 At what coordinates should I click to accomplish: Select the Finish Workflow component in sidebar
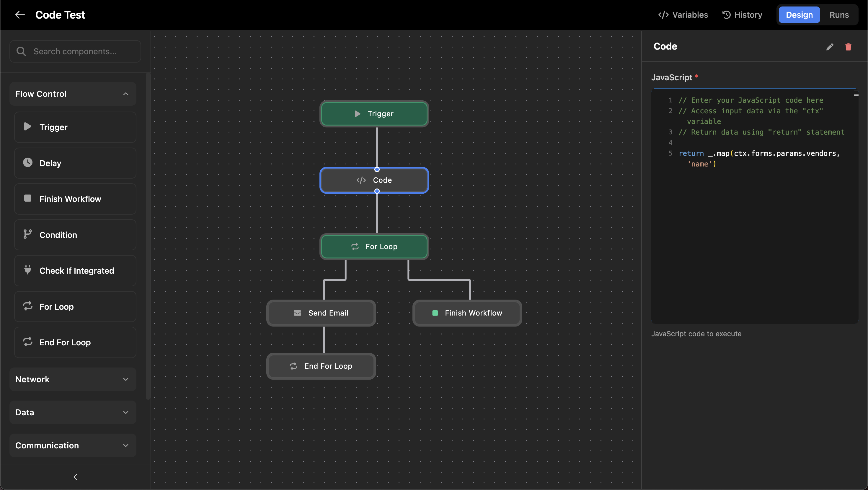75,199
